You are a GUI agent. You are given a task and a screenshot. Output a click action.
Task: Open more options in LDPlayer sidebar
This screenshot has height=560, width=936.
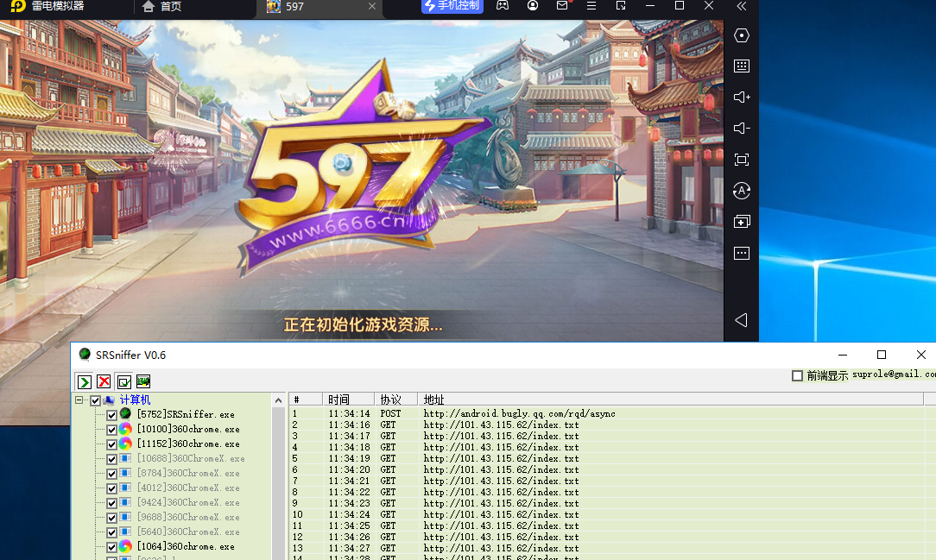pyautogui.click(x=741, y=253)
